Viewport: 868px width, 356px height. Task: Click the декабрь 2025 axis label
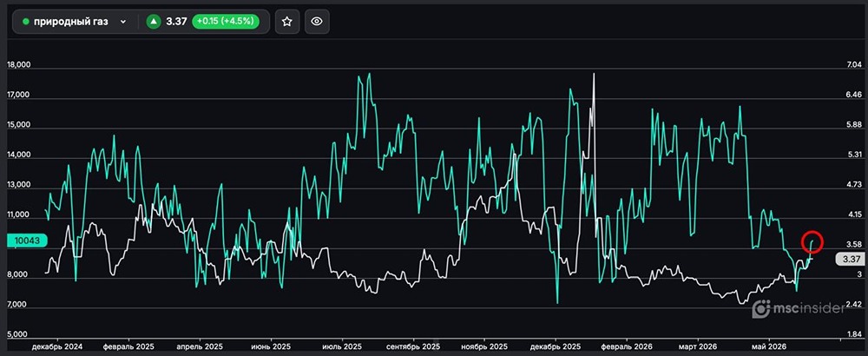(556, 346)
